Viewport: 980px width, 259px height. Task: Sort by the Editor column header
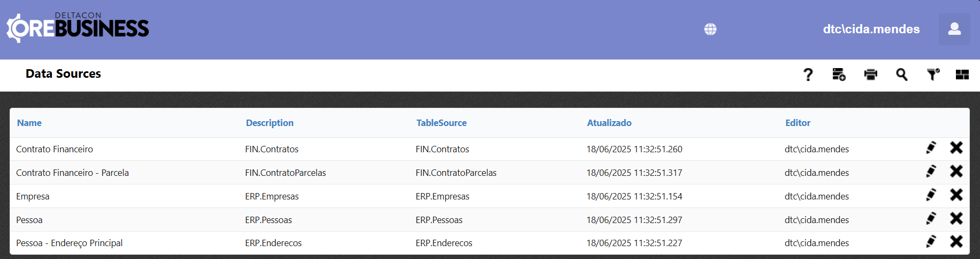[x=797, y=123]
